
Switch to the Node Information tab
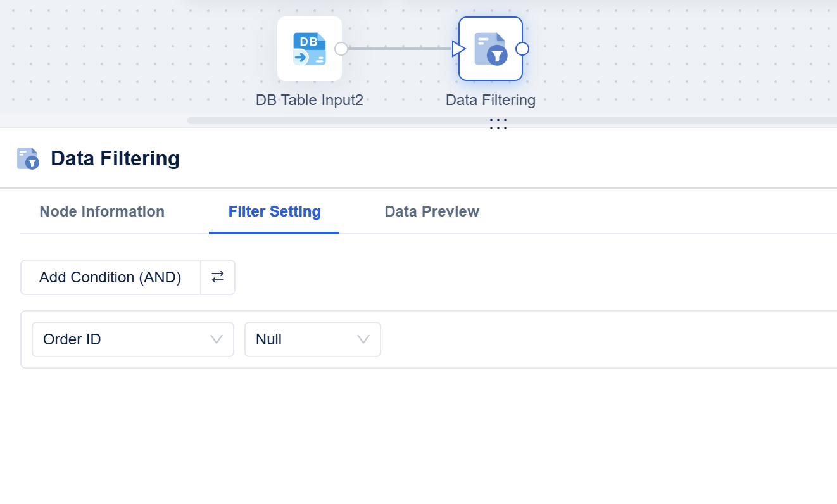click(x=101, y=211)
